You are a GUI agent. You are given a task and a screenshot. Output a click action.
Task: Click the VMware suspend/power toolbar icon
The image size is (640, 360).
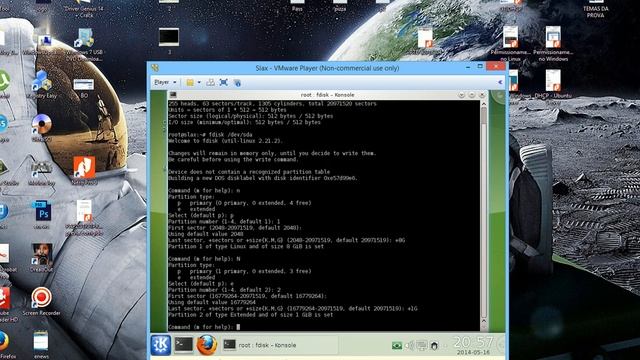click(190, 82)
